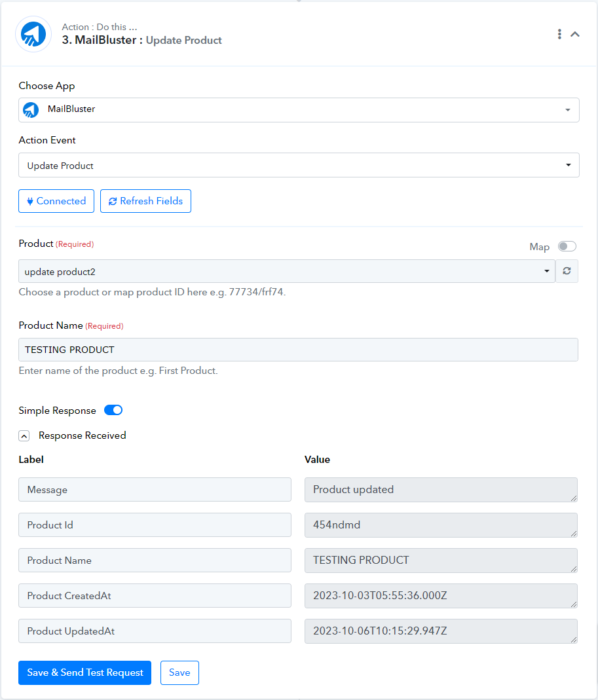
Task: Click the Save button
Action: point(179,672)
